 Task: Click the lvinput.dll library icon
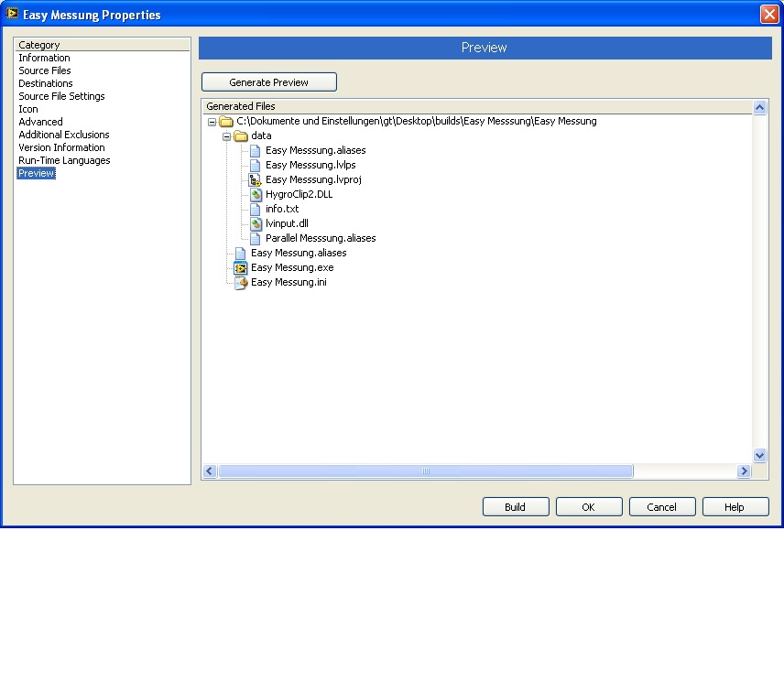pyautogui.click(x=256, y=224)
